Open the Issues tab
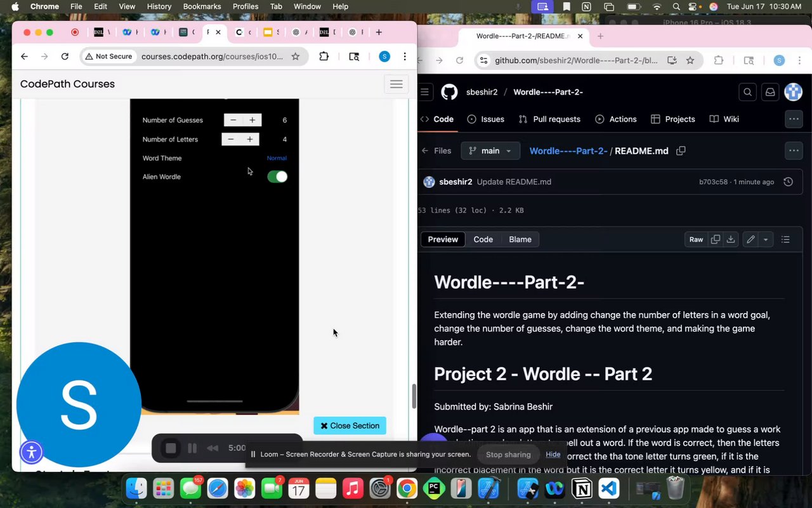The height and width of the screenshot is (508, 812). [486, 119]
